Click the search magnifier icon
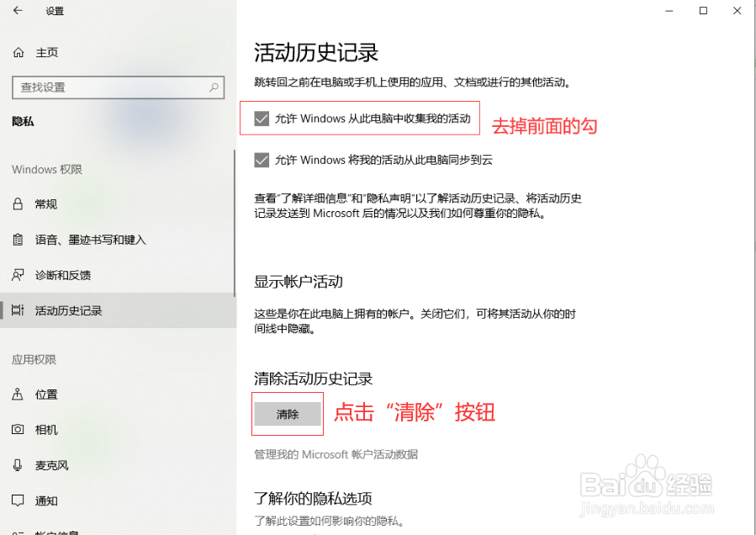 pos(214,87)
